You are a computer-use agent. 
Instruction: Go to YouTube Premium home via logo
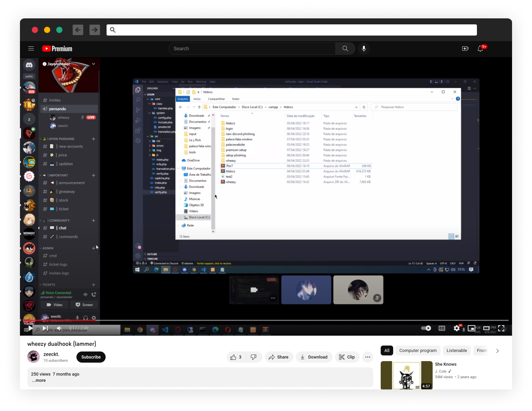coord(57,49)
